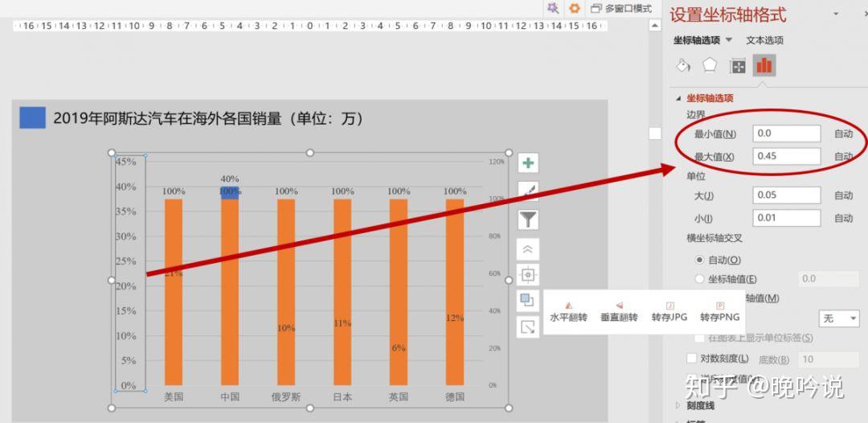Select the 美国 orange bar

[174, 292]
